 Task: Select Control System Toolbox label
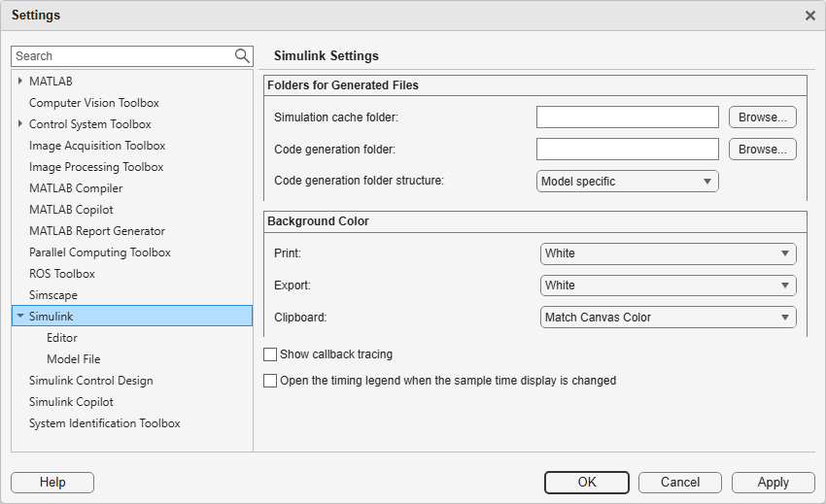[90, 124]
